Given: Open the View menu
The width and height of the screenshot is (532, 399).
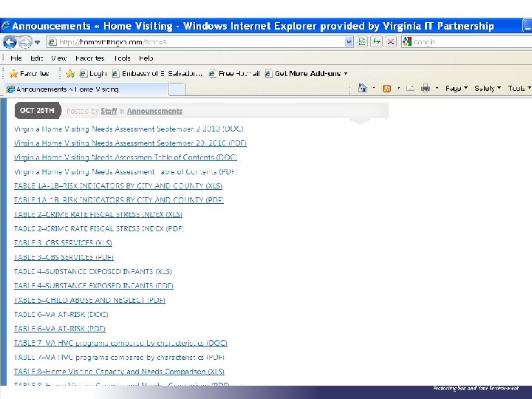Looking at the screenshot, I should point(58,58).
